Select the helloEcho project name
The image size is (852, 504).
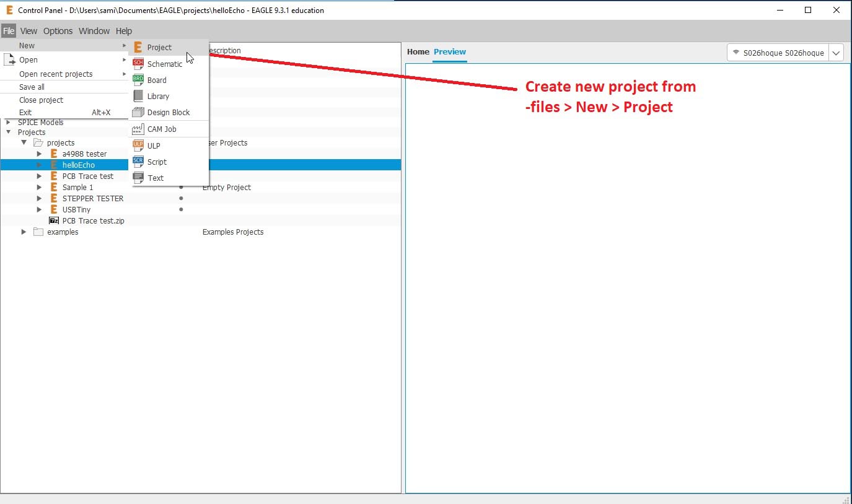[79, 165]
